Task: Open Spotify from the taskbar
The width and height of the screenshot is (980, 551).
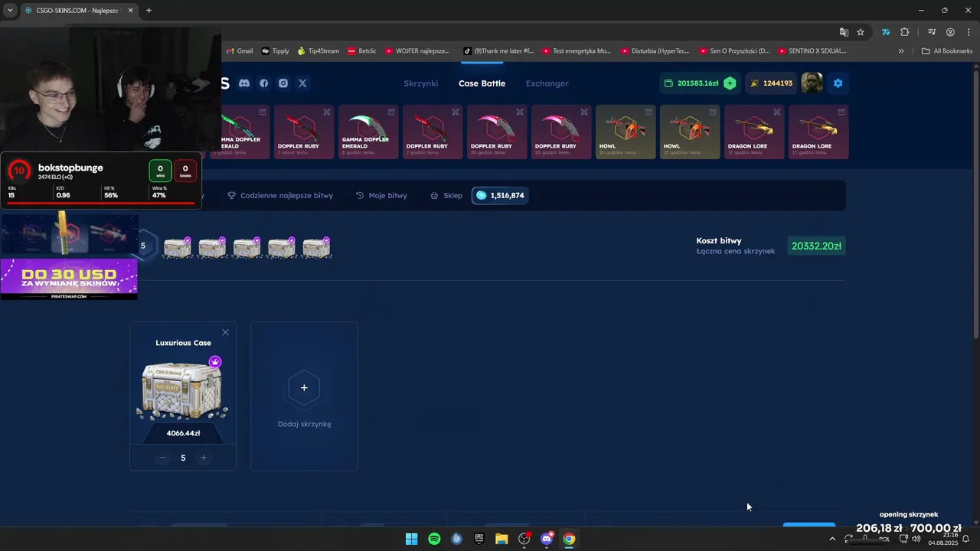Action: click(434, 539)
